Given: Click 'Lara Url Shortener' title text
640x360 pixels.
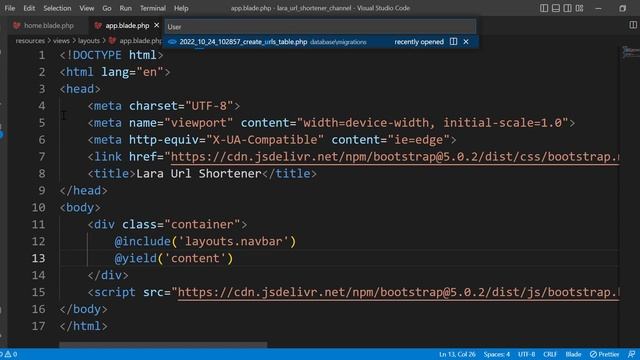Looking at the screenshot, I should (198, 173).
